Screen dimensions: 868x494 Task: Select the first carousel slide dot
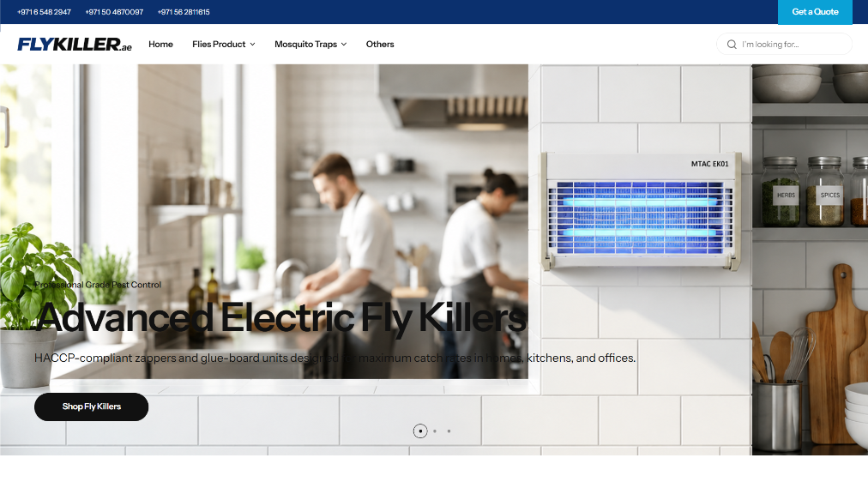[420, 431]
